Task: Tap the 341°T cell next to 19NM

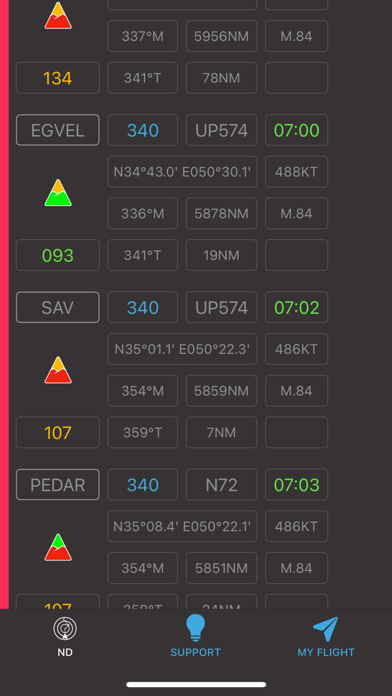Action: click(x=143, y=255)
